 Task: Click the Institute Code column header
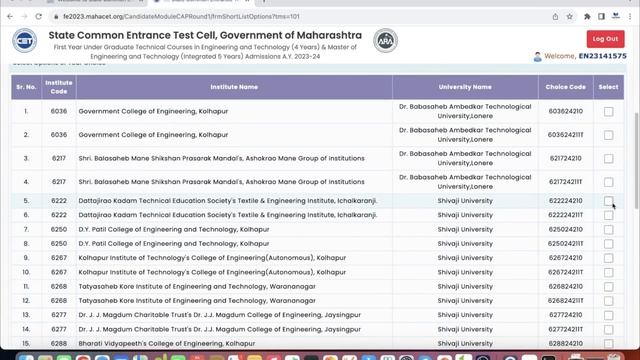point(59,87)
